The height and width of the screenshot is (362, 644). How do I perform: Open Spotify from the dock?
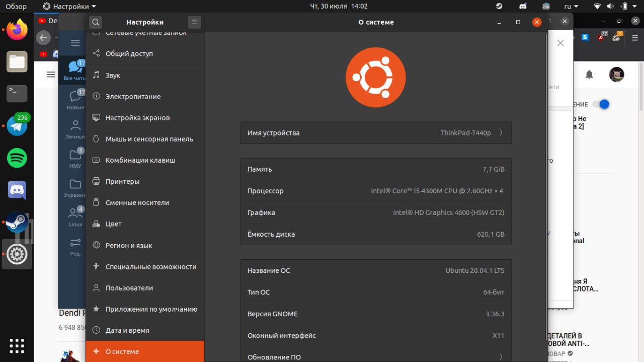point(17,158)
